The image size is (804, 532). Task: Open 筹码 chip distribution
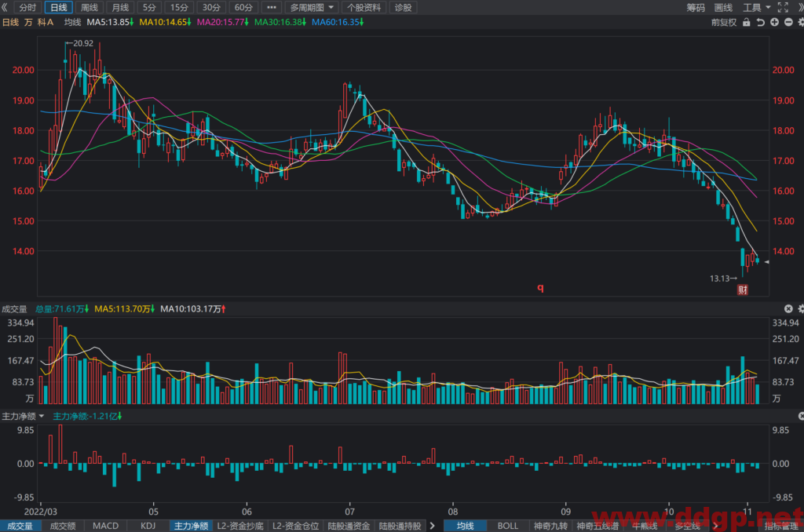point(696,8)
